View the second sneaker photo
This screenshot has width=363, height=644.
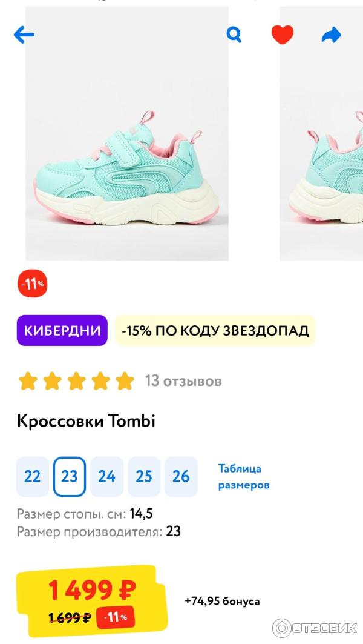(321, 133)
